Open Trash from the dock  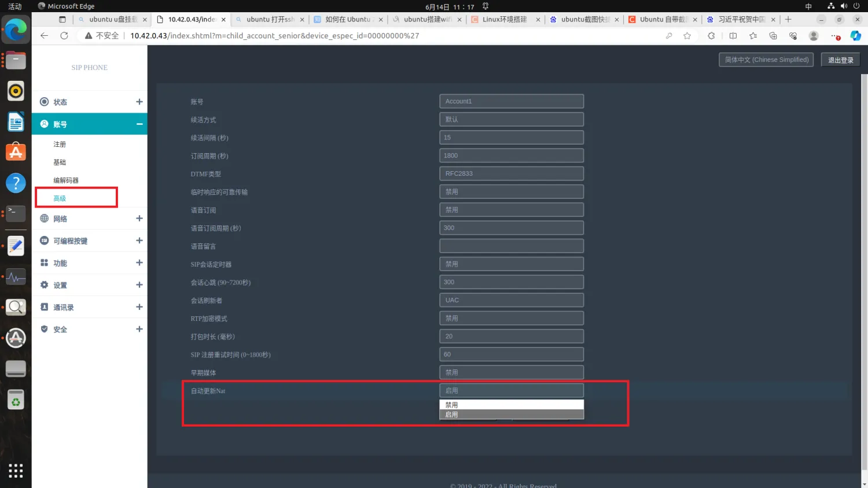click(16, 400)
